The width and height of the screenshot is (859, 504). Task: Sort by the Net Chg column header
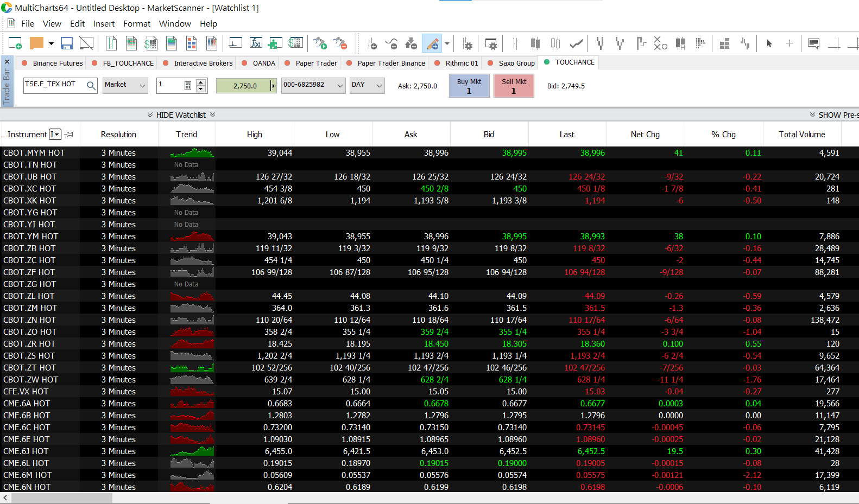click(x=645, y=135)
